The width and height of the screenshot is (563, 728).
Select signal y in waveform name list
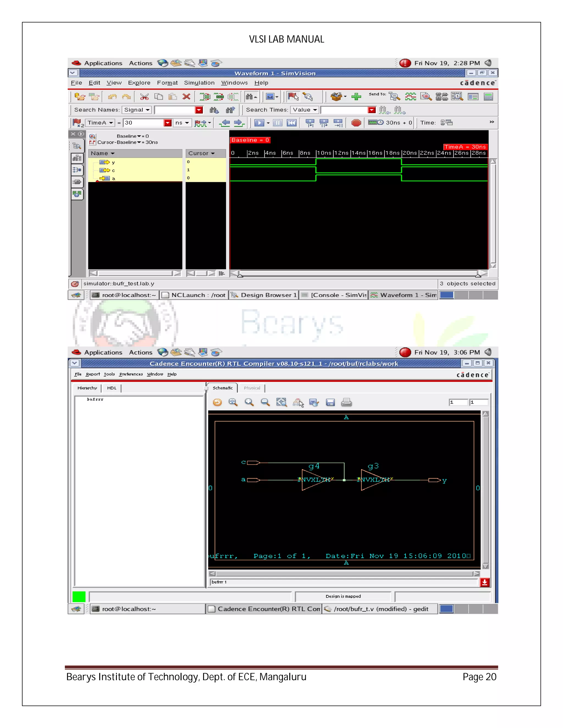tap(113, 162)
